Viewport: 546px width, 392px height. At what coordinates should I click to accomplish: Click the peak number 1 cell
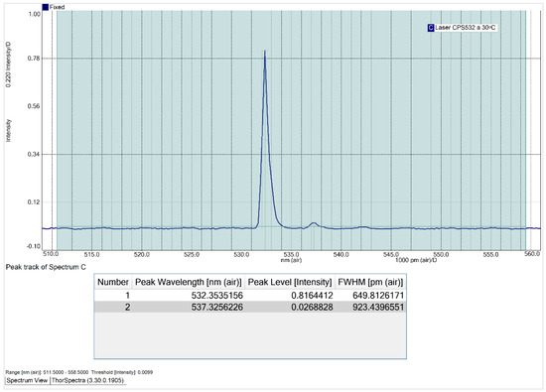click(127, 296)
